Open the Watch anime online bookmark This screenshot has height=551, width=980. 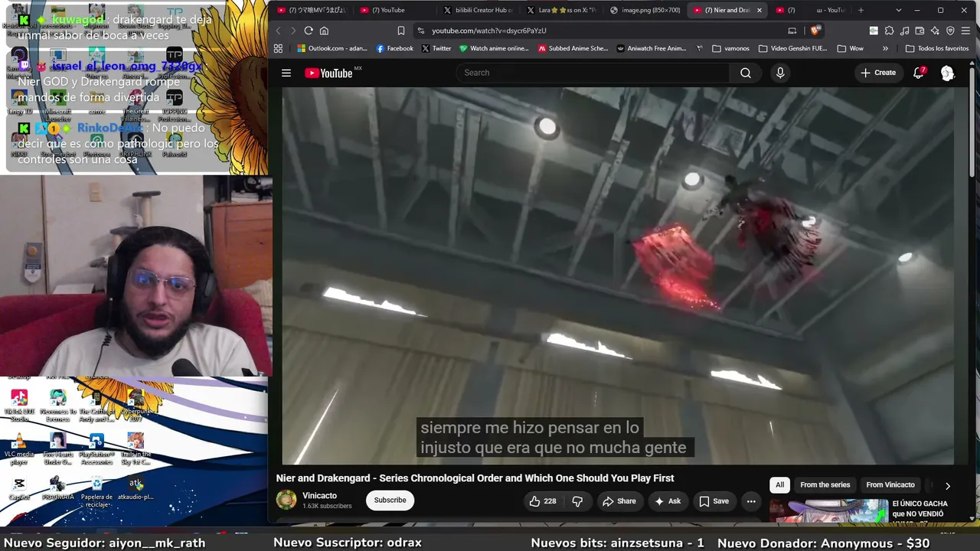494,48
